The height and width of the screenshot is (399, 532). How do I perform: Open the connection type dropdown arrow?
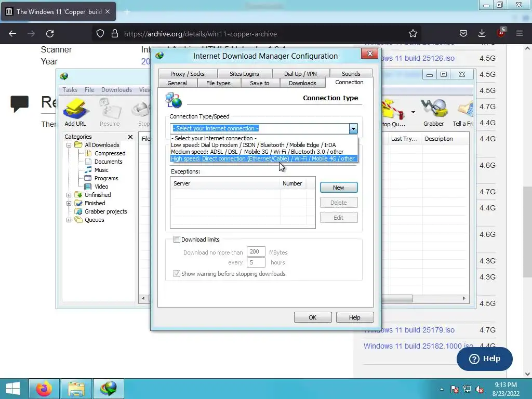[353, 129]
